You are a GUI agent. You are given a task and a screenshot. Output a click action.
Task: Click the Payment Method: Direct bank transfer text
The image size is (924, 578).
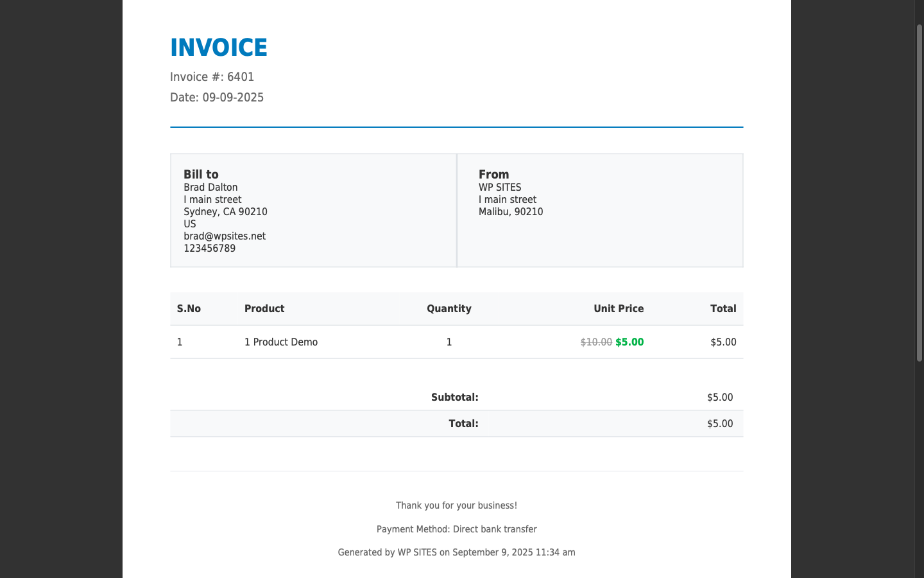tap(457, 529)
